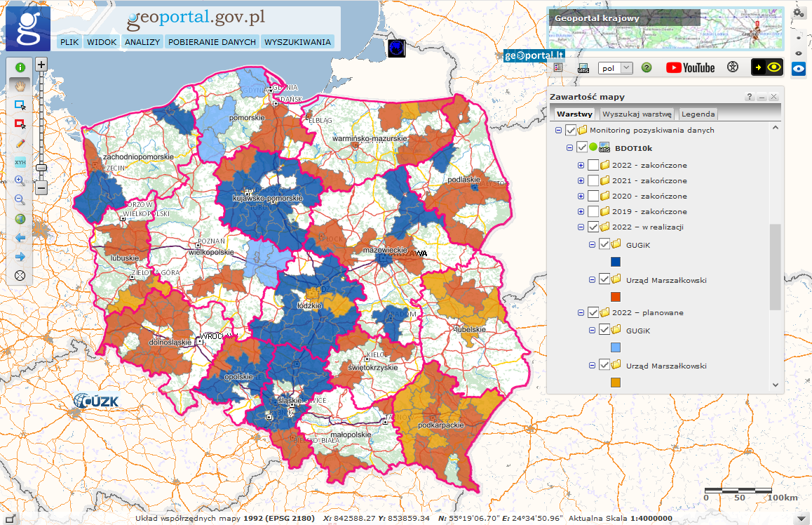Collapse the Monitoring pozyskiwania danych node

pyautogui.click(x=559, y=130)
